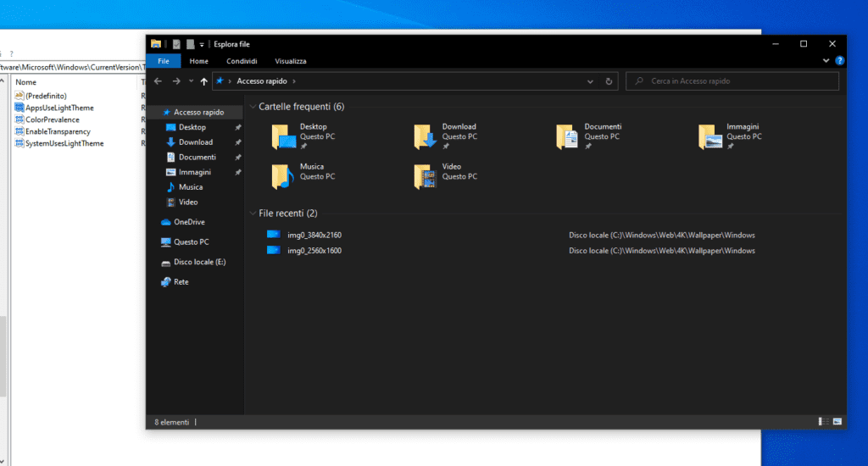Open the Video folder in Cartelle frequenti
Screen dimensions: 868x466
coord(424,175)
